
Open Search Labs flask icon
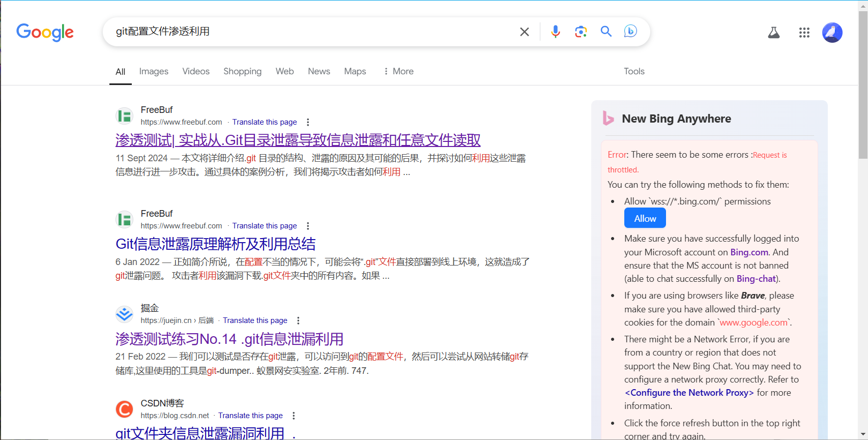(x=774, y=33)
